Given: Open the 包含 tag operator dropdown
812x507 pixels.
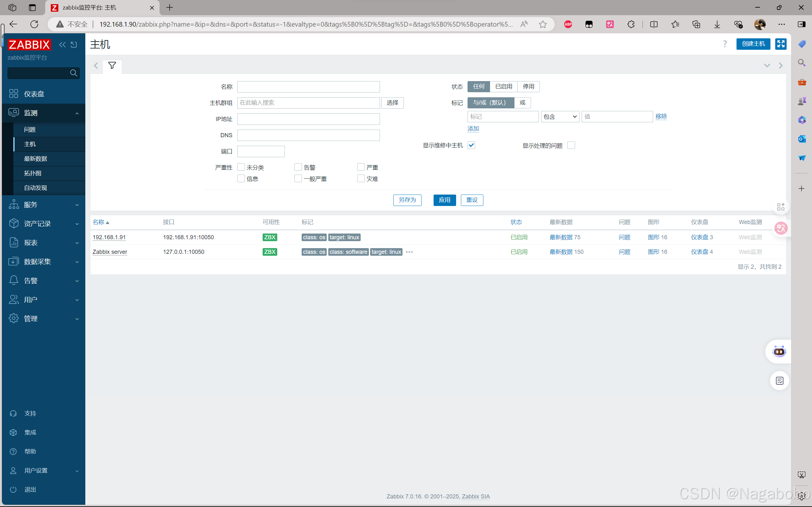Looking at the screenshot, I should click(x=560, y=117).
